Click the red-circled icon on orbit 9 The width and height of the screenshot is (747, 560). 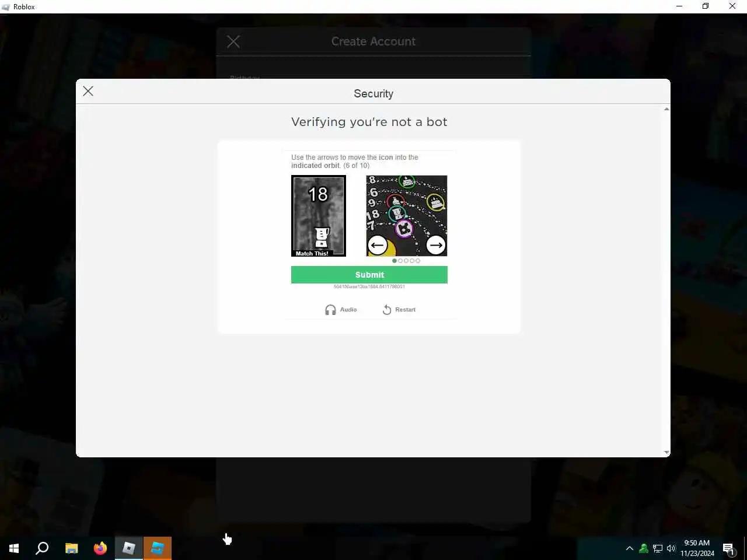click(396, 202)
